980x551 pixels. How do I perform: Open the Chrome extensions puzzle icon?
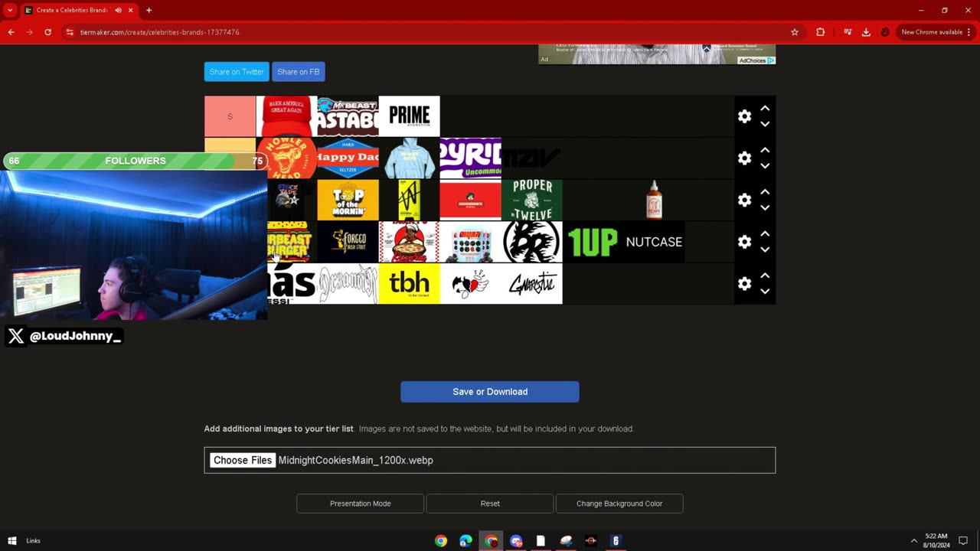pyautogui.click(x=820, y=32)
